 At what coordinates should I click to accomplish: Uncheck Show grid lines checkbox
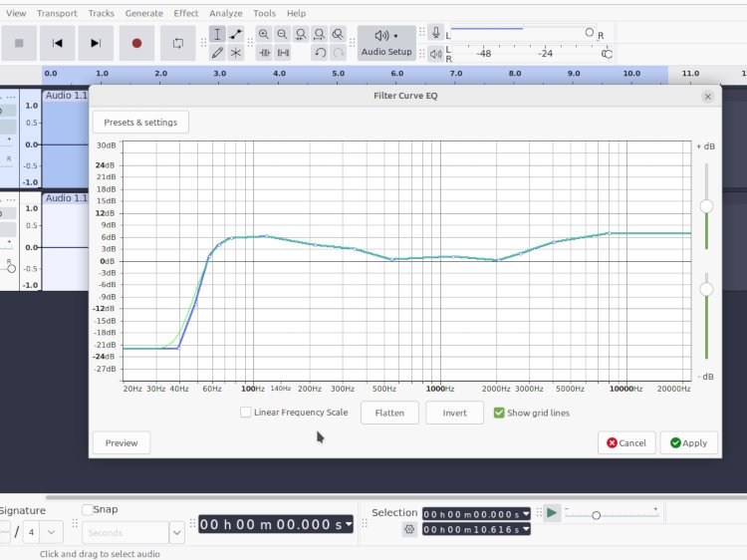(499, 413)
